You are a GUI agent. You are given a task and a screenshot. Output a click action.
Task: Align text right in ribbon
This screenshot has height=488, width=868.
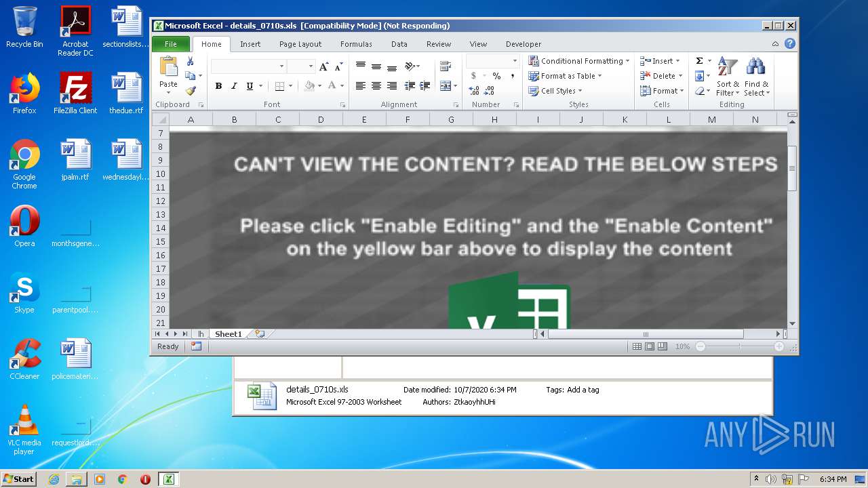pyautogui.click(x=391, y=86)
